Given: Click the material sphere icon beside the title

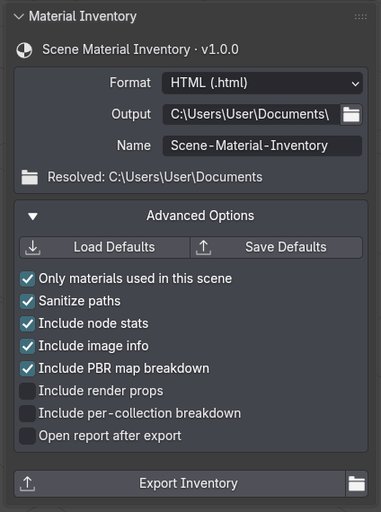Looking at the screenshot, I should [x=24, y=50].
